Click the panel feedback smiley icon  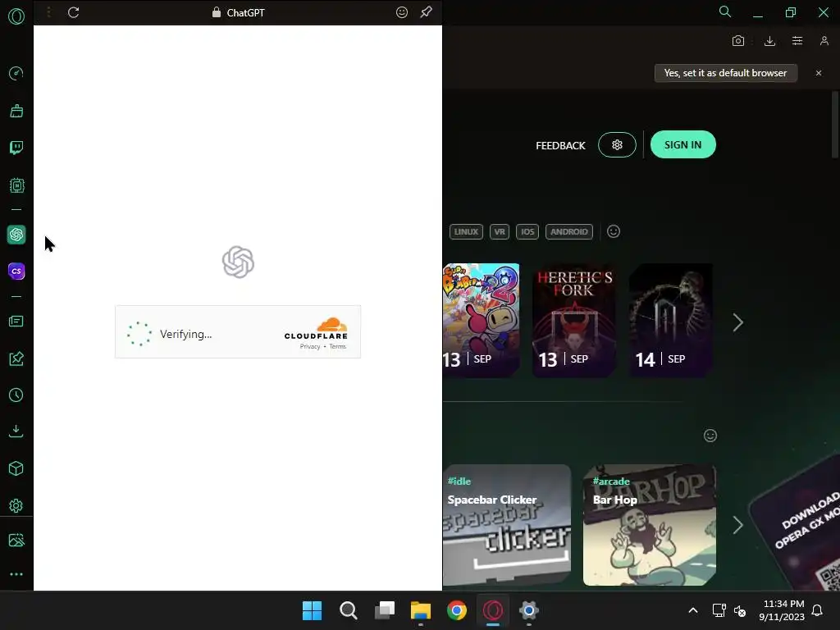[402, 12]
